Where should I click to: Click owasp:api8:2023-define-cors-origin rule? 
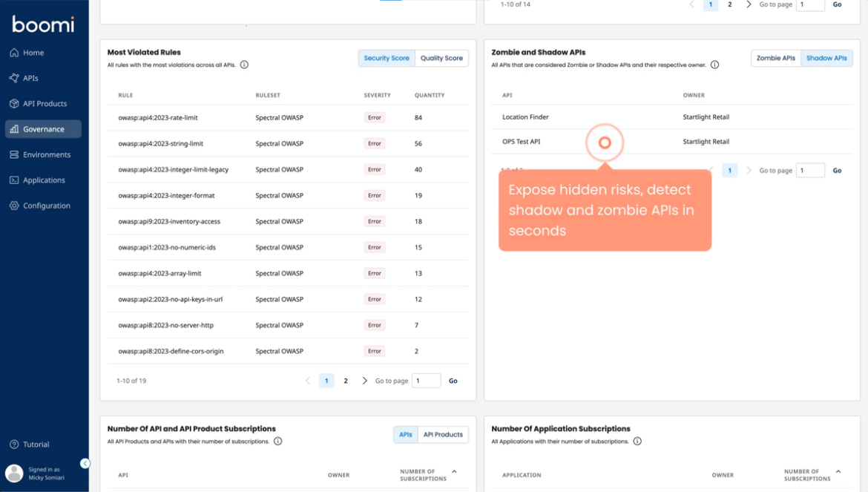pos(171,352)
